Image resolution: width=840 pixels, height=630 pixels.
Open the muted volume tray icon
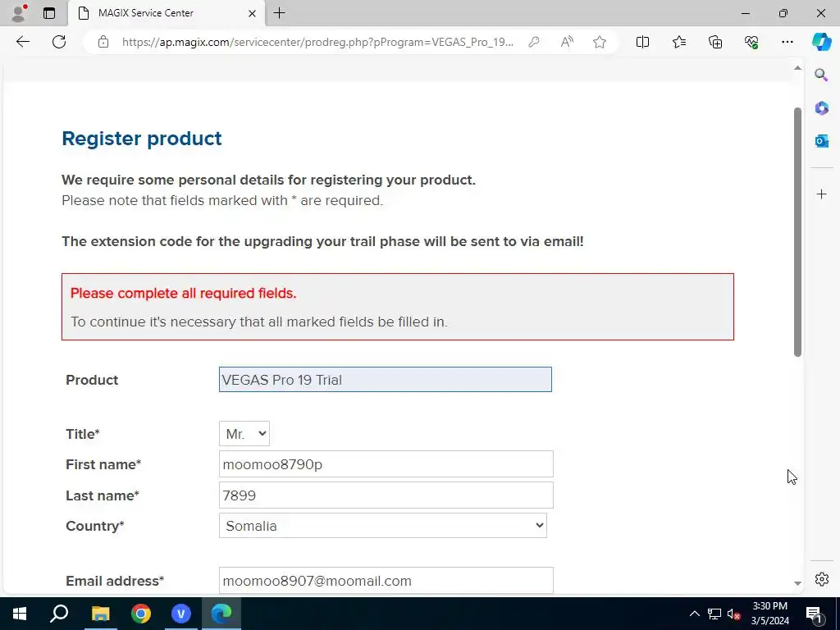tap(734, 614)
